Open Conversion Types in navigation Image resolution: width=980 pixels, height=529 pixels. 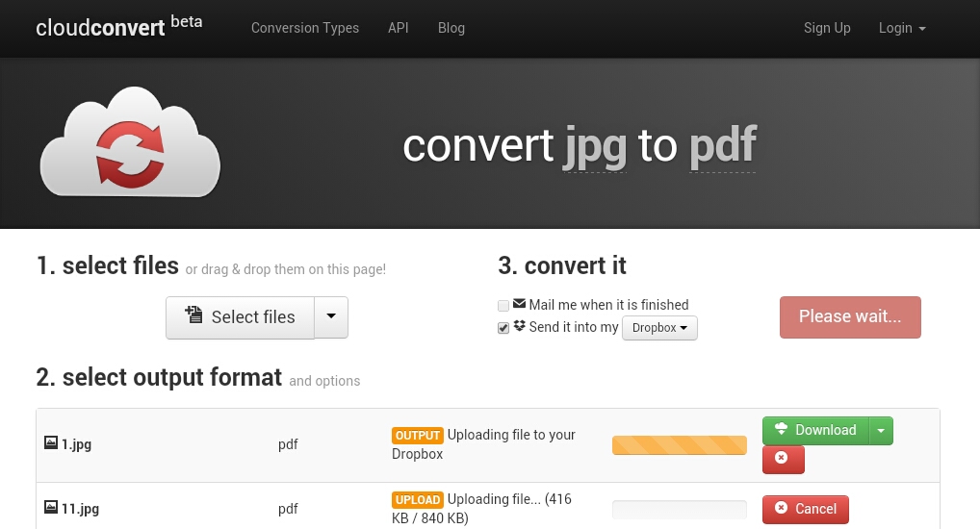click(305, 28)
